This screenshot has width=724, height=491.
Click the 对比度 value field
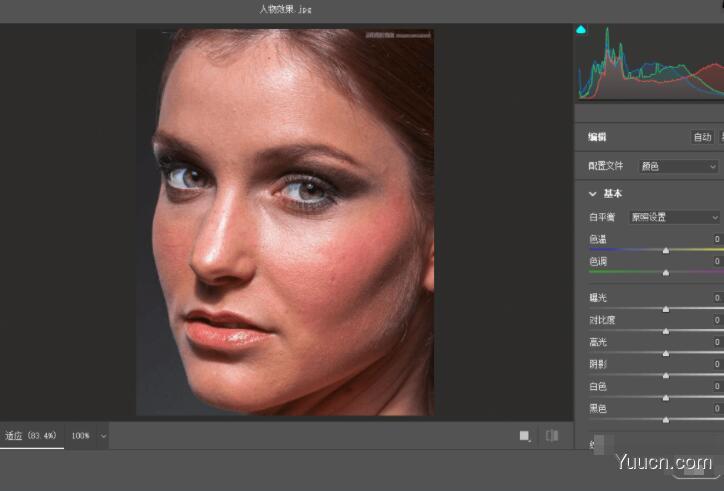click(x=717, y=320)
